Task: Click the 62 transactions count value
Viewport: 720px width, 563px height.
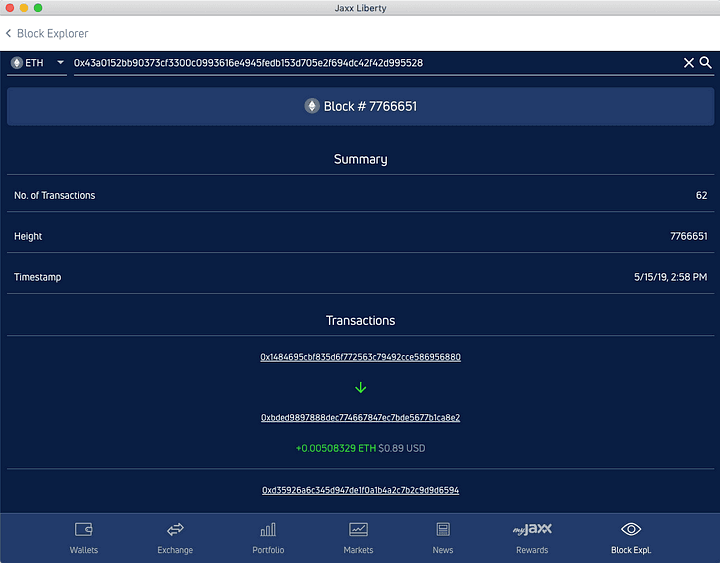Action: (701, 195)
